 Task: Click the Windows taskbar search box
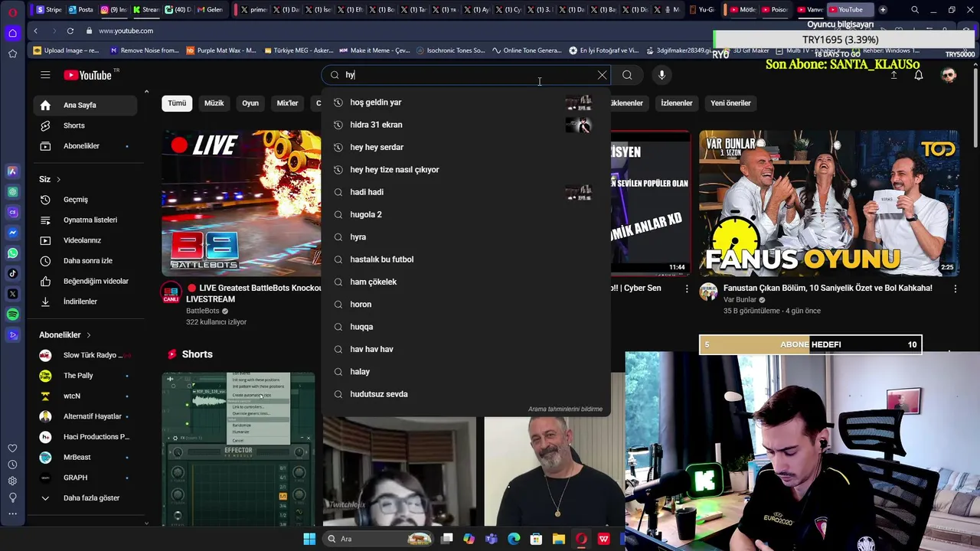pyautogui.click(x=378, y=539)
